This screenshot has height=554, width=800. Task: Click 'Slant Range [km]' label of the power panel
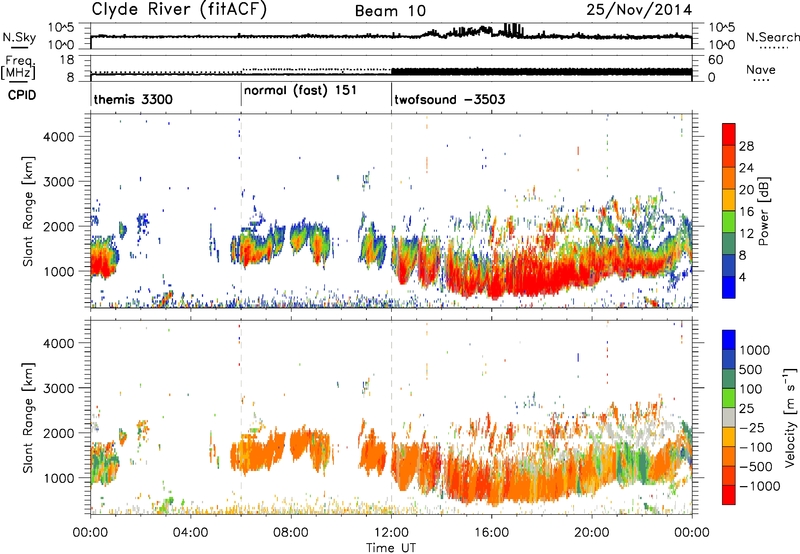28,211
